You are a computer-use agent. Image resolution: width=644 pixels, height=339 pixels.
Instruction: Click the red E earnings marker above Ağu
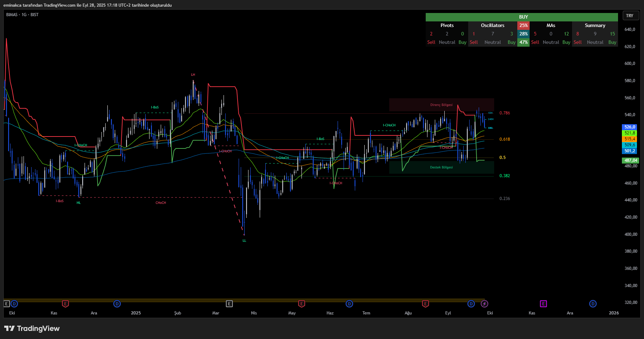[x=425, y=304]
